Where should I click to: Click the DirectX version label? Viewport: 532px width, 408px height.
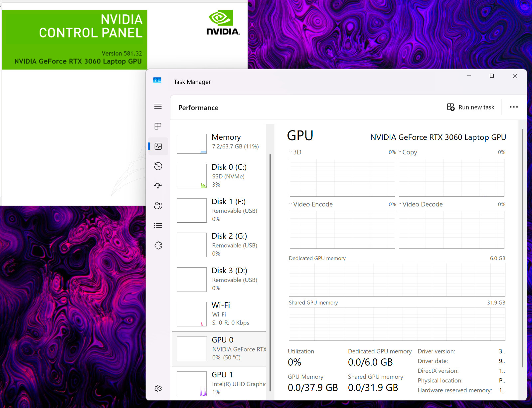(438, 371)
